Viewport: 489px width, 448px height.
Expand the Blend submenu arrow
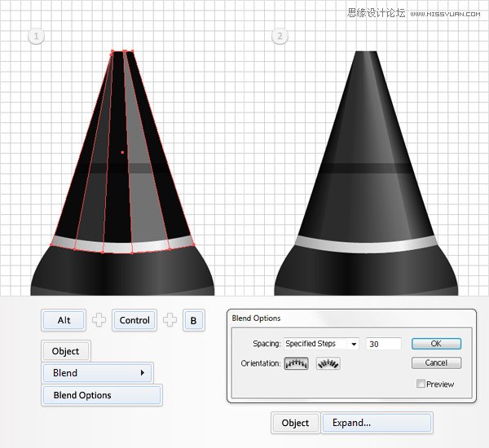click(x=143, y=372)
